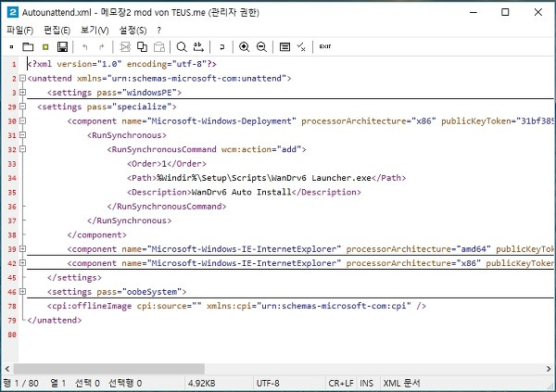Create a new document with toolbar icon
The image size is (556, 392).
tap(11, 46)
